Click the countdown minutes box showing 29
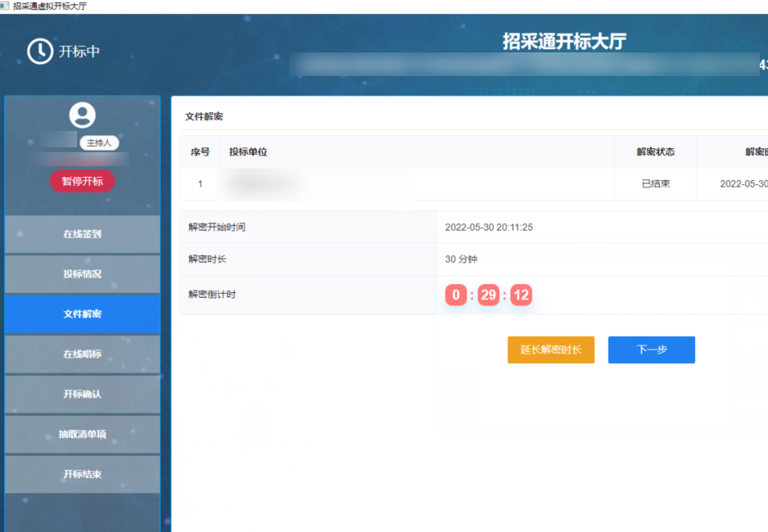 [489, 295]
